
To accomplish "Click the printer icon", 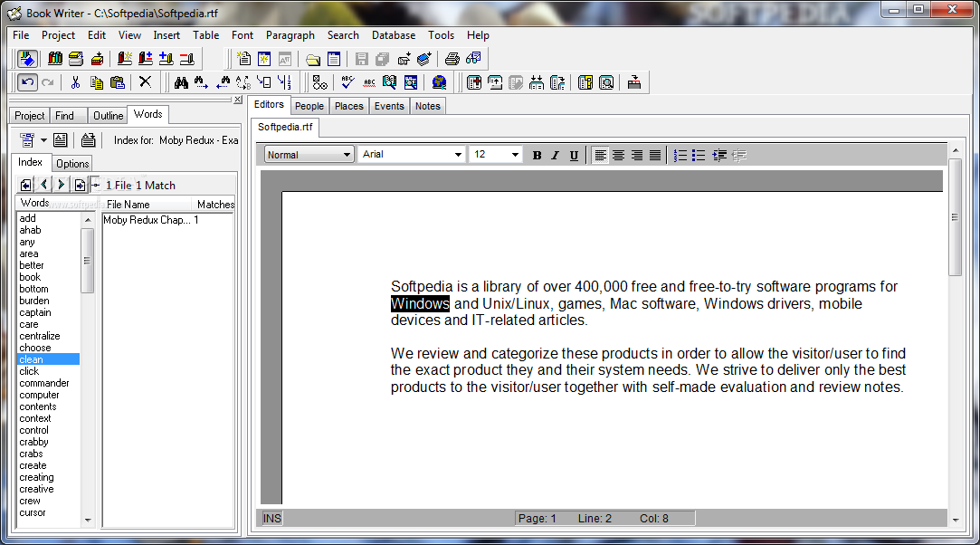I will pos(452,59).
